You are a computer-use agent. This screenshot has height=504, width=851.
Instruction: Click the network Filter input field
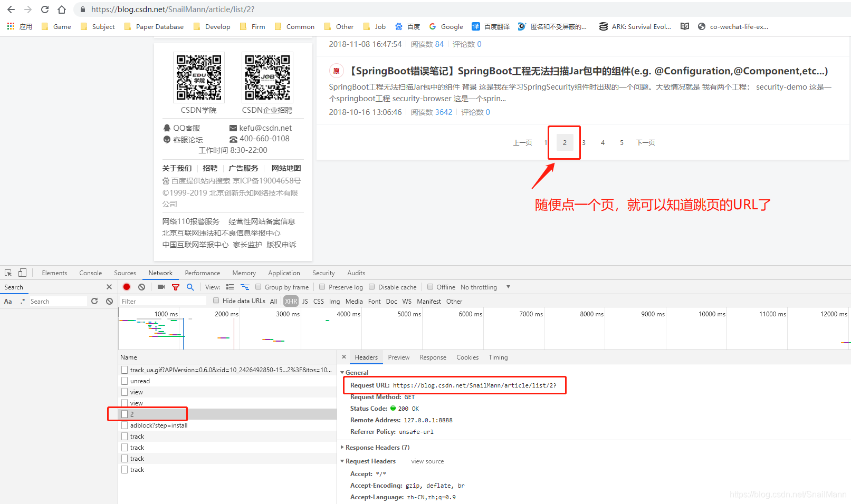(x=162, y=301)
